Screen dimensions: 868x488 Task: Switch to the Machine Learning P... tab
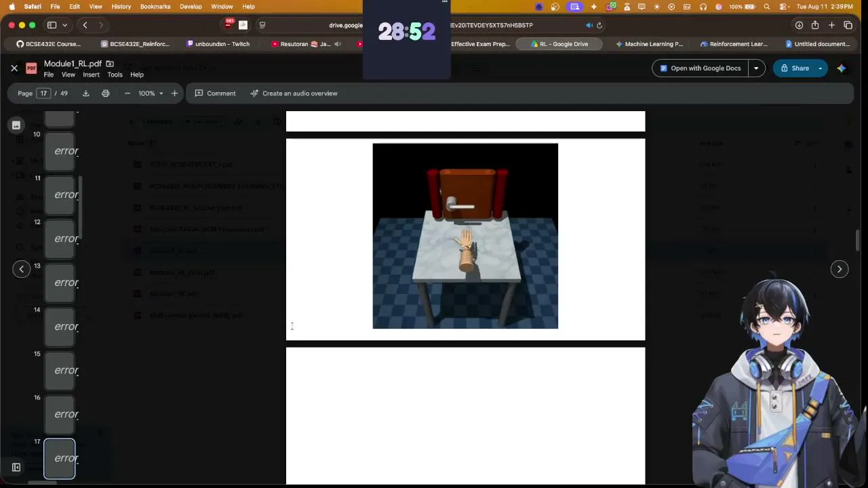pos(649,44)
